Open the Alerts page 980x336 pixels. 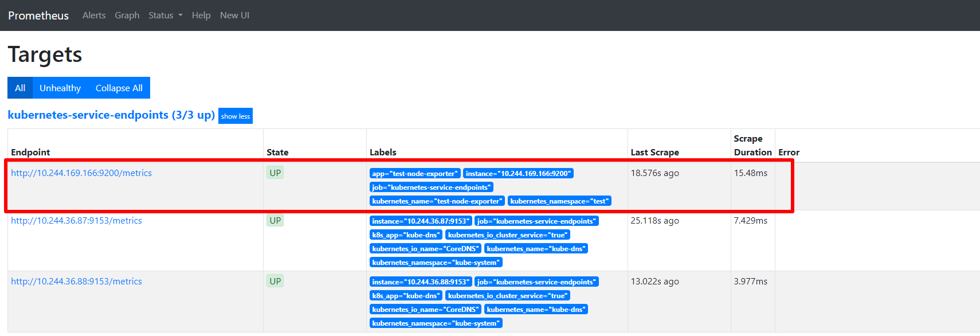click(94, 15)
